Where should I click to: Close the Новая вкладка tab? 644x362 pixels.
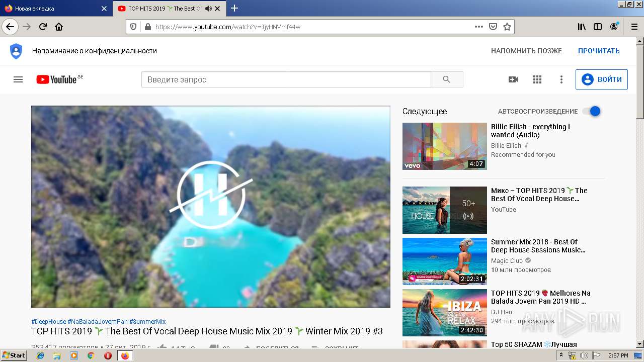104,9
